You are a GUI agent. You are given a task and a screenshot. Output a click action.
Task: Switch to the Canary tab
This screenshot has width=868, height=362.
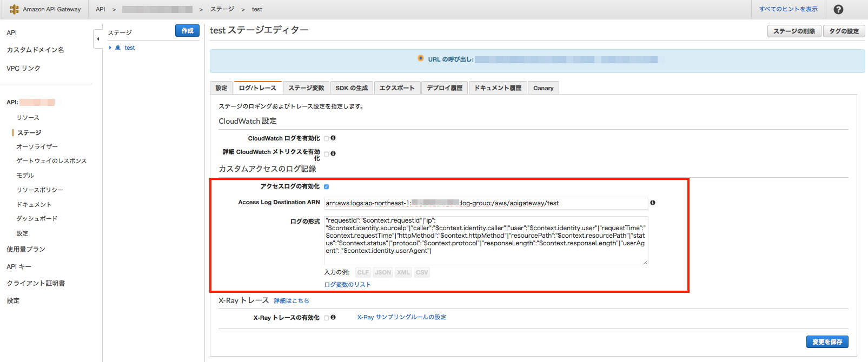click(x=544, y=88)
